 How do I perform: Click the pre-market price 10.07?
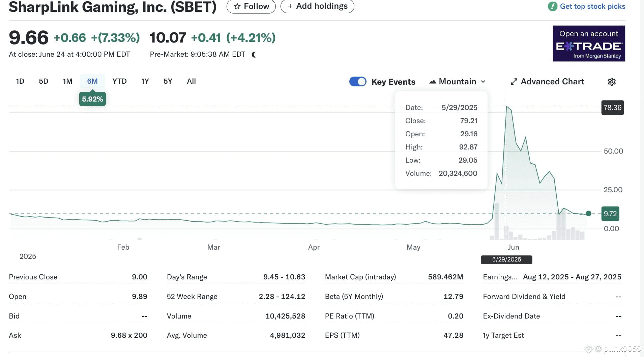point(168,38)
